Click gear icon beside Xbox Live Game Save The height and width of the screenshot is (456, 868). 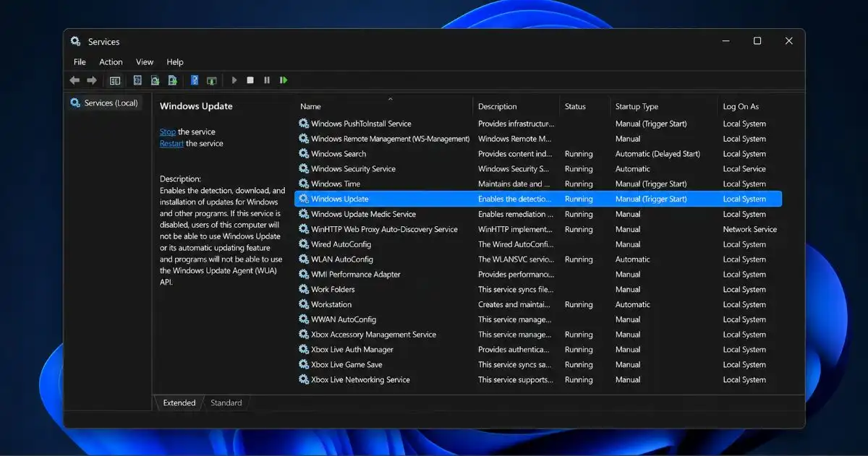point(304,365)
